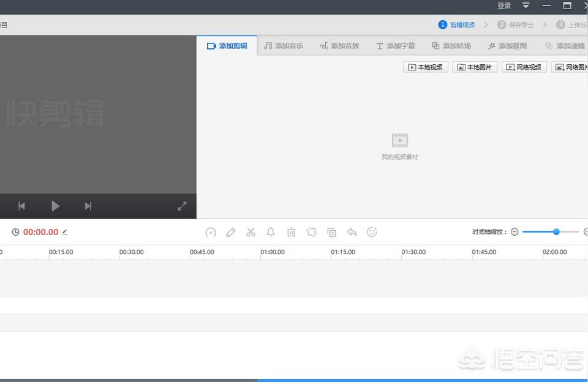Jump to previous frame in preview

pyautogui.click(x=22, y=206)
